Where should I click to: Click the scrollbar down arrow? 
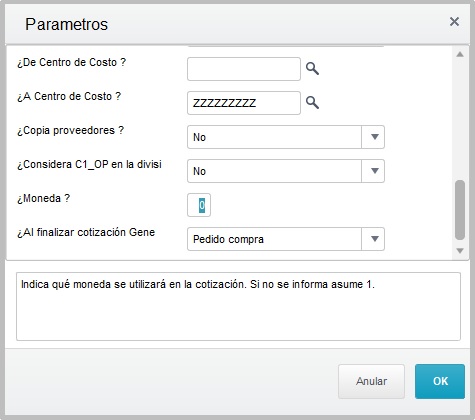click(x=460, y=251)
